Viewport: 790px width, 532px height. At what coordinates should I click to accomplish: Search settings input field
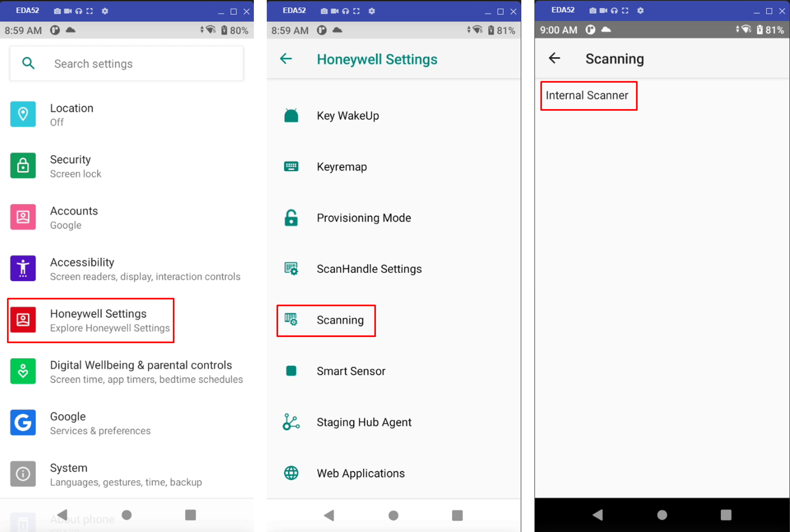tap(127, 64)
